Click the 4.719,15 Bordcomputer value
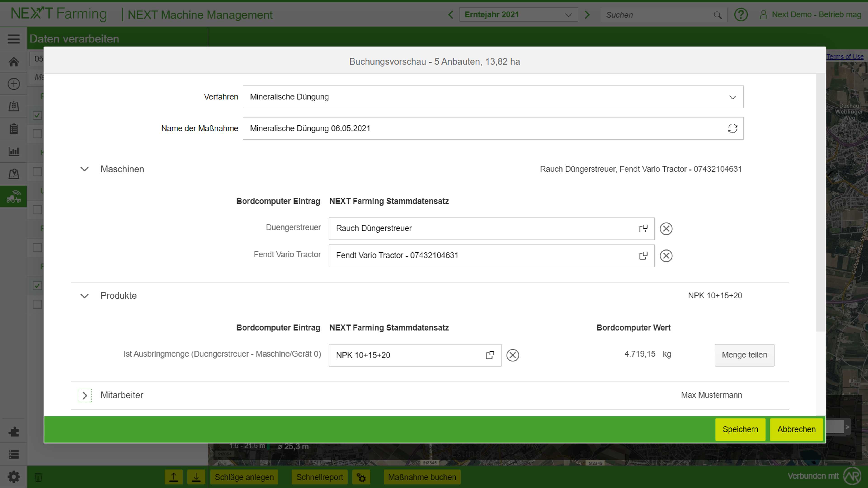This screenshot has width=868, height=488. [x=639, y=354]
